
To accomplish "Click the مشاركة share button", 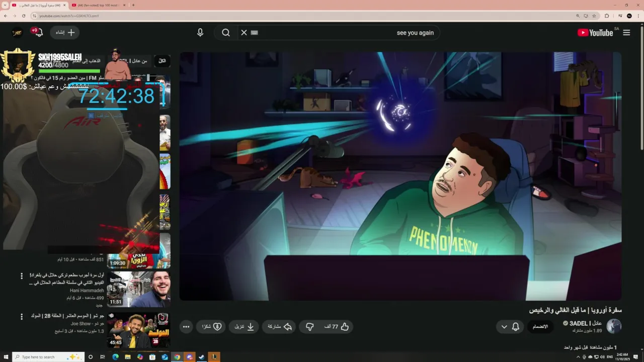I will pyautogui.click(x=279, y=327).
